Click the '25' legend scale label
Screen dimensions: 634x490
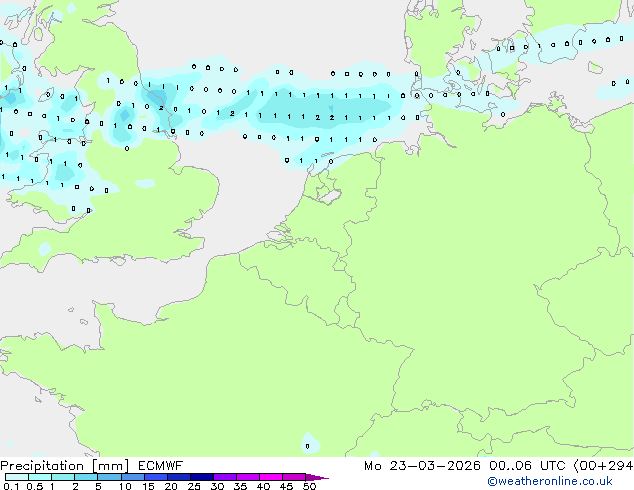pos(194,486)
